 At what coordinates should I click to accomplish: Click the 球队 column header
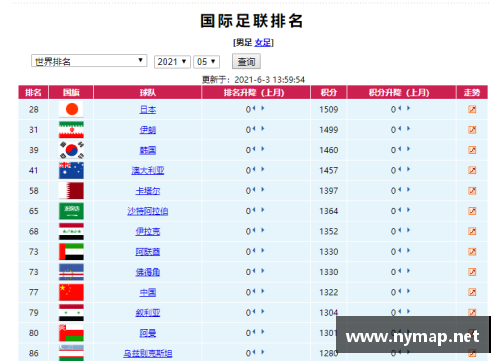click(148, 92)
